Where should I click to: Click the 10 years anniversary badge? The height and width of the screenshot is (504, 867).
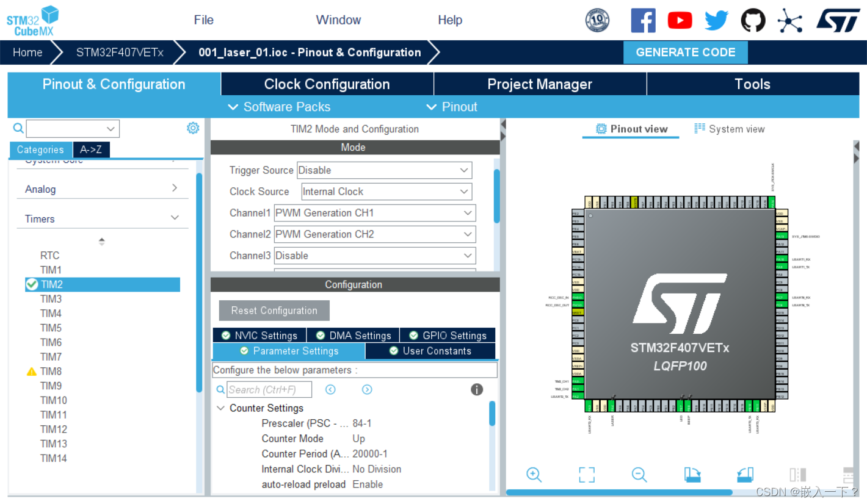[x=597, y=20]
